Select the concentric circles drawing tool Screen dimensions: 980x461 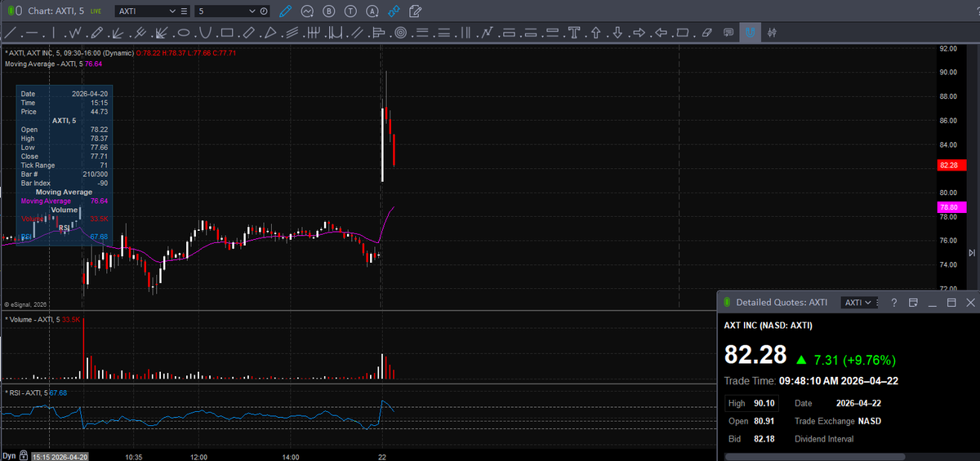click(x=401, y=33)
